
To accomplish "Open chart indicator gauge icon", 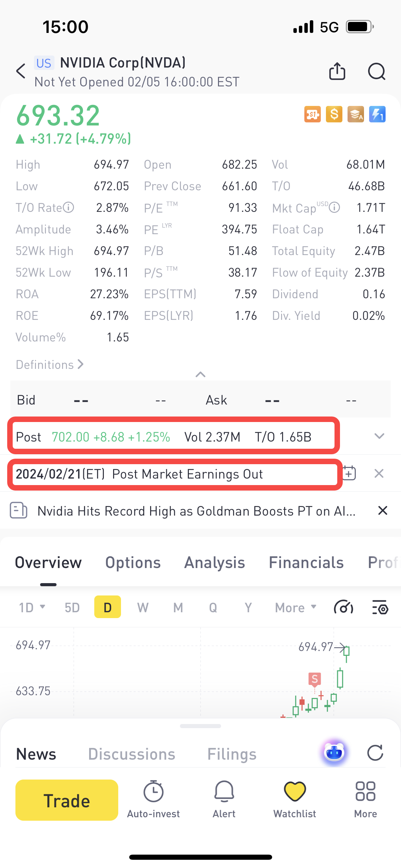I will [343, 608].
